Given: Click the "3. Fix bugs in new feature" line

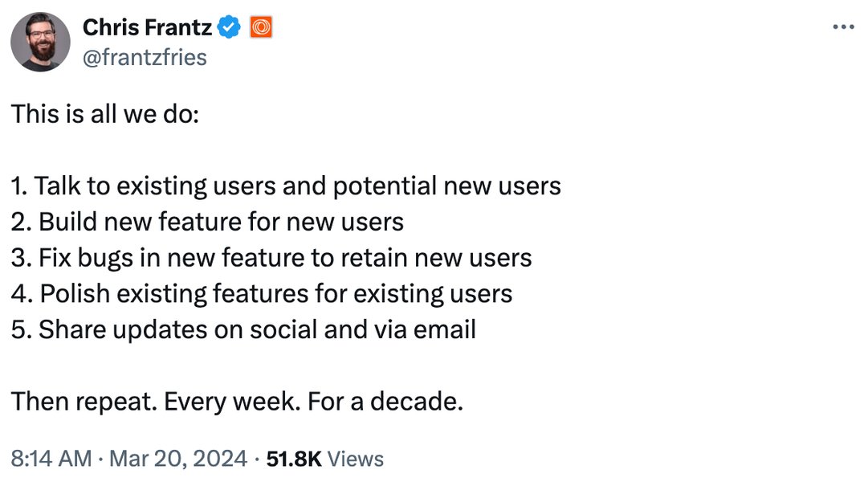Looking at the screenshot, I should pyautogui.click(x=271, y=258).
